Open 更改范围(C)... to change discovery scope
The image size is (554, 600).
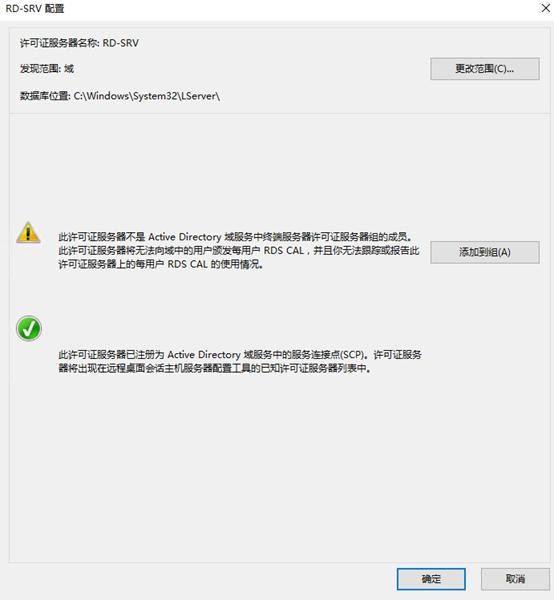(485, 69)
